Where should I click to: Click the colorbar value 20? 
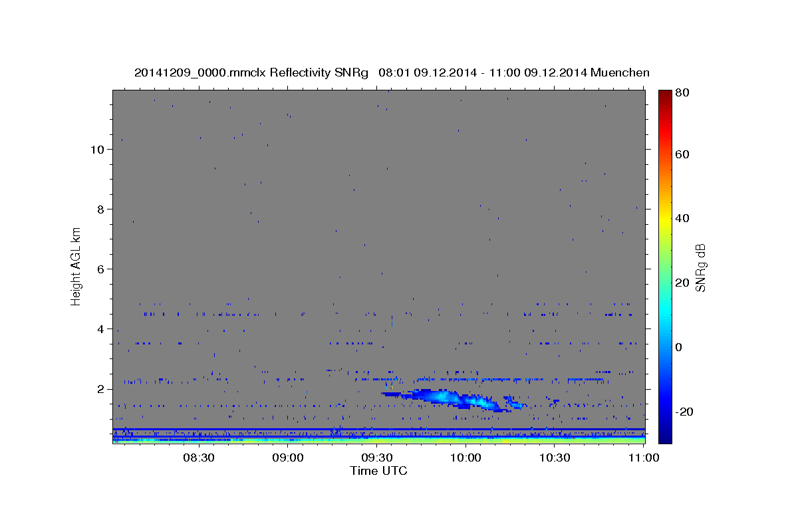tap(682, 283)
